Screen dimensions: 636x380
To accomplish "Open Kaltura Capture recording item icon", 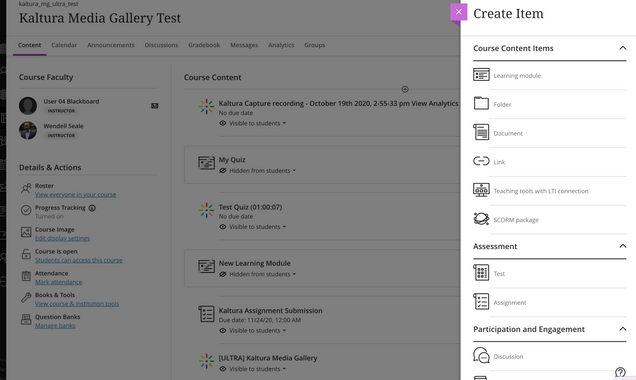I will (206, 107).
